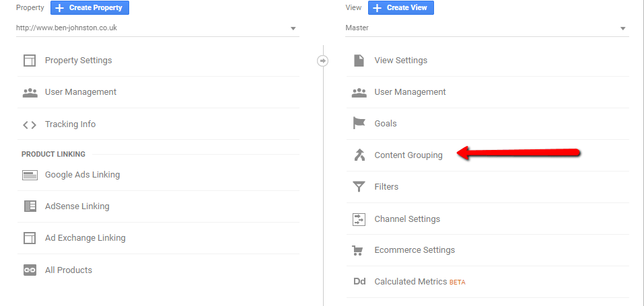Open the Property selector dropdown arrow
This screenshot has width=644, height=306.
[293, 29]
